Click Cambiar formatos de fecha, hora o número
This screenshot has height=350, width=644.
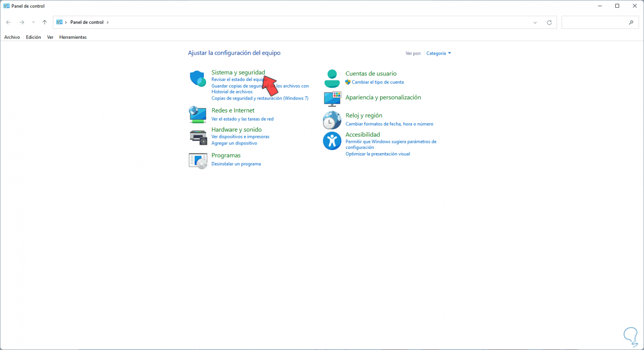click(x=389, y=124)
